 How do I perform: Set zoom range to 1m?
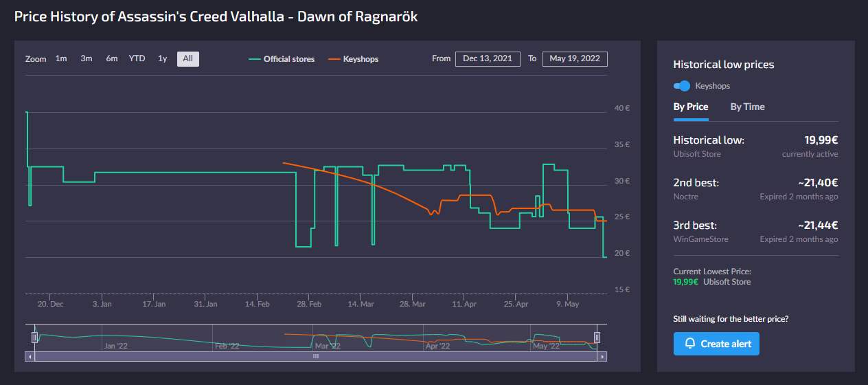61,58
